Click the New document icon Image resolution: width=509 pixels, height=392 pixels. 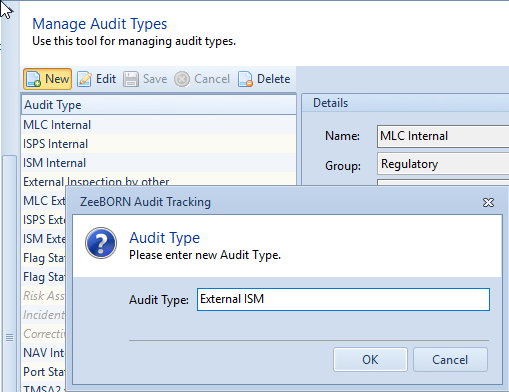[34, 79]
